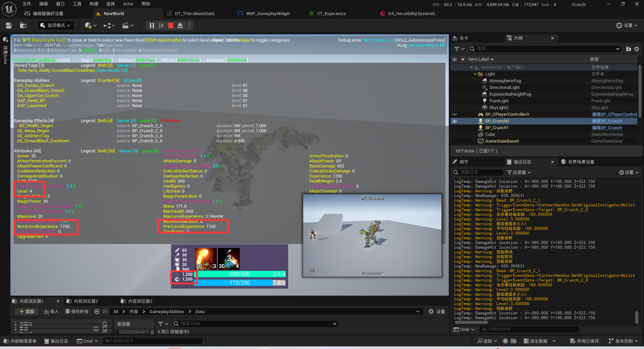Click the ground blast ability icon
Viewport: 644px width, 349px height.
click(206, 259)
